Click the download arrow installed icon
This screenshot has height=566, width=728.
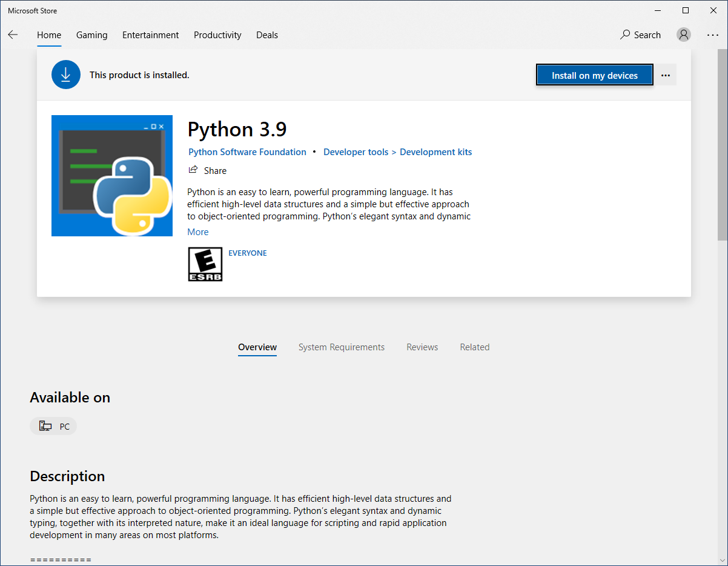coord(66,75)
